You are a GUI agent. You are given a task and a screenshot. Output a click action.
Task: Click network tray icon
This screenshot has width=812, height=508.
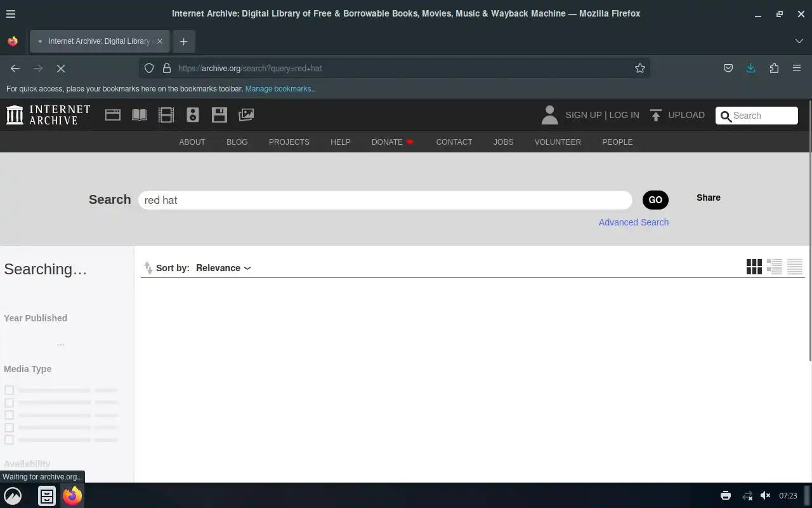pos(747,496)
